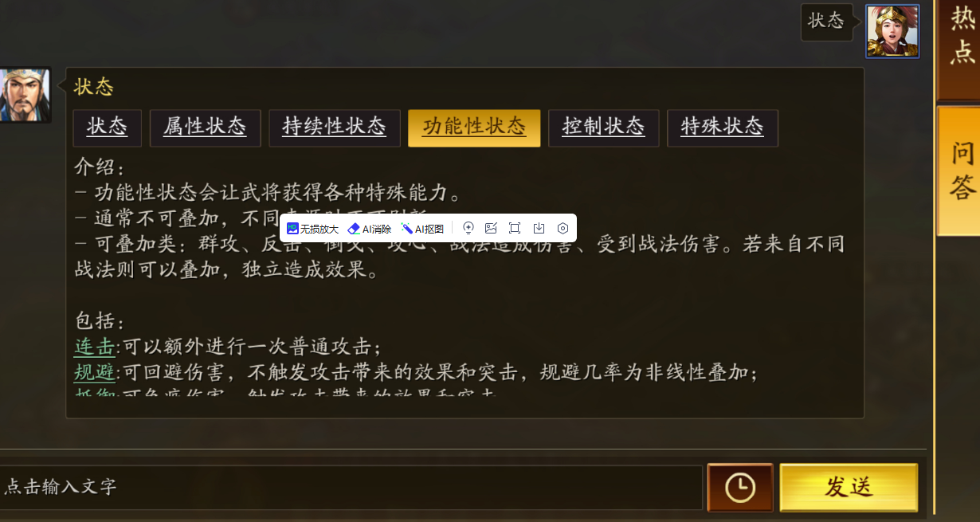Open the 控制状态 tab
This screenshot has width=980, height=522.
[603, 128]
